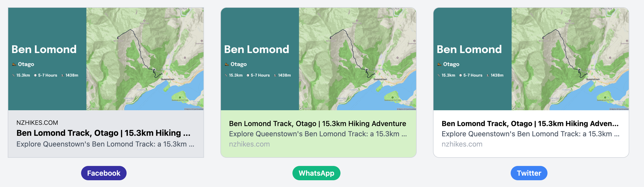Click the Mapbox logo on Twitter preview map
Image resolution: width=644 pixels, height=187 pixels.
point(518,108)
